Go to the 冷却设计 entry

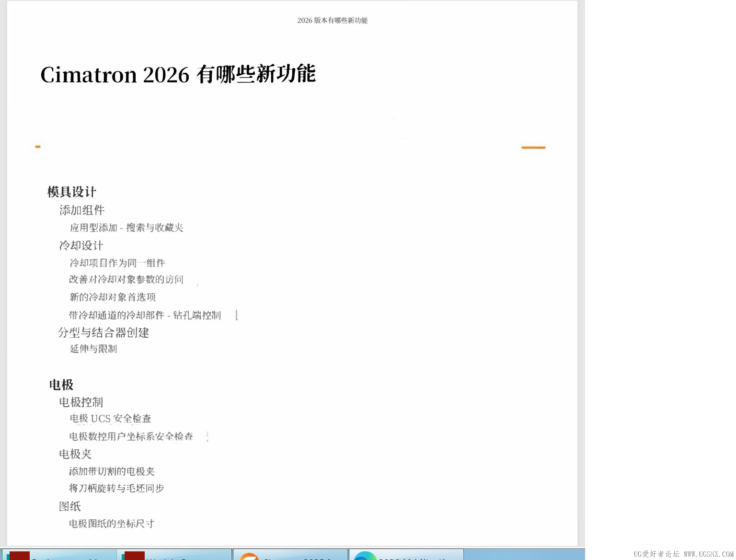(81, 246)
